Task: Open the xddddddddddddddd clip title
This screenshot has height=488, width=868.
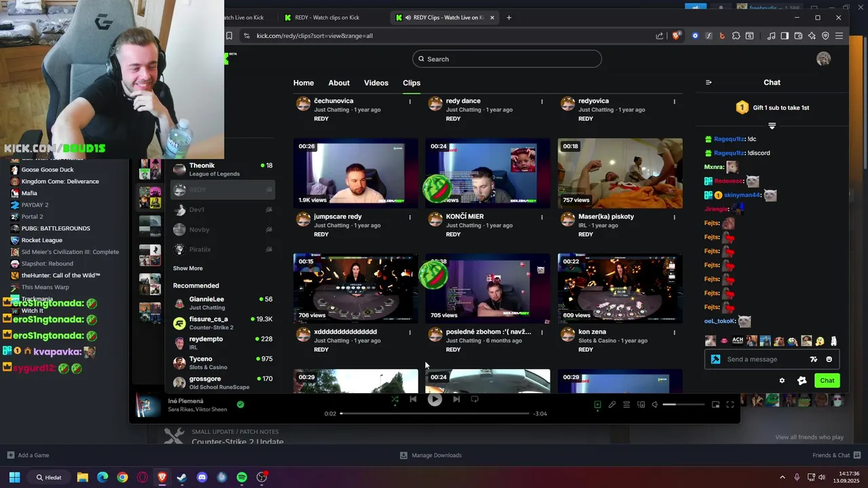Action: [345, 332]
